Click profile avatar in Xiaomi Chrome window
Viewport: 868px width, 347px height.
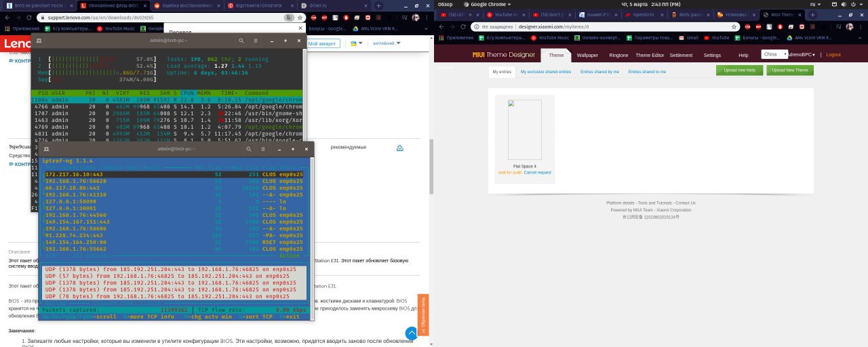click(x=849, y=26)
